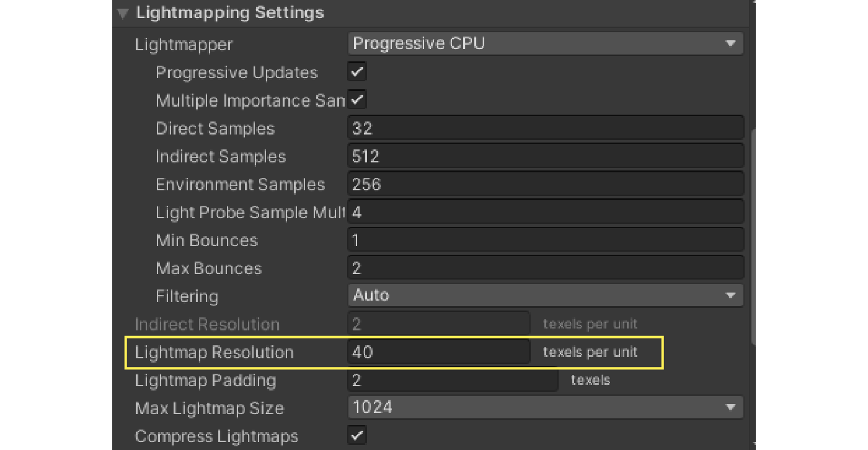
Task: Uncheck the Compress Lightmaps option
Action: tap(357, 436)
